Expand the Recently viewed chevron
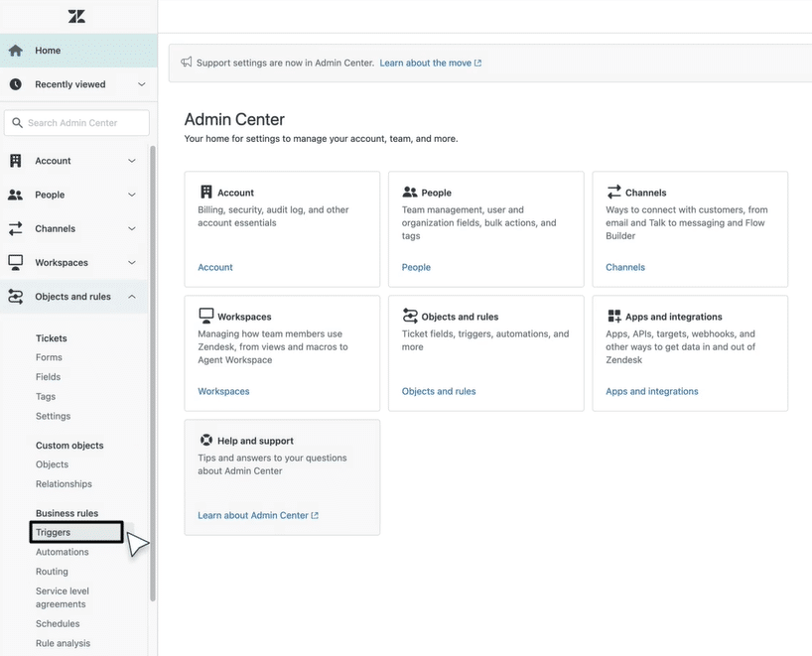 tap(141, 84)
